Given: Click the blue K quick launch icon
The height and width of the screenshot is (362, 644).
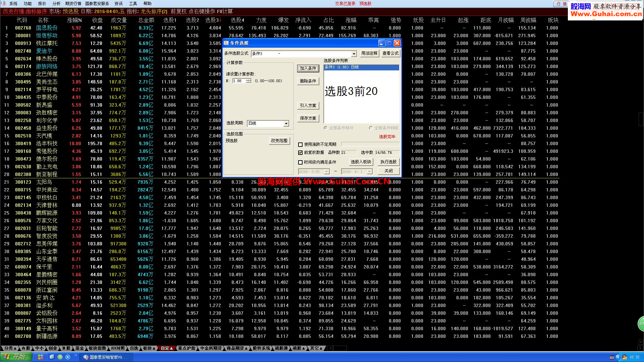Looking at the screenshot, I should coord(68,357).
